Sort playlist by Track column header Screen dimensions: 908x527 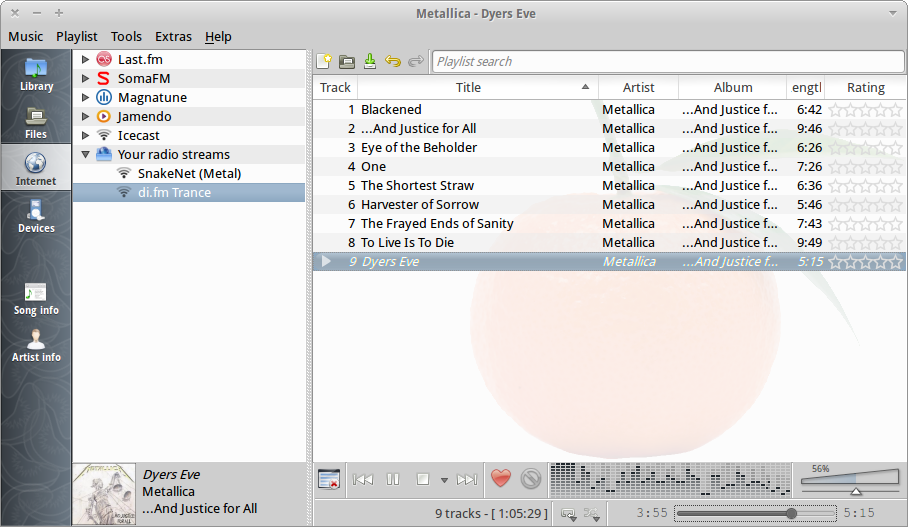click(x=335, y=87)
